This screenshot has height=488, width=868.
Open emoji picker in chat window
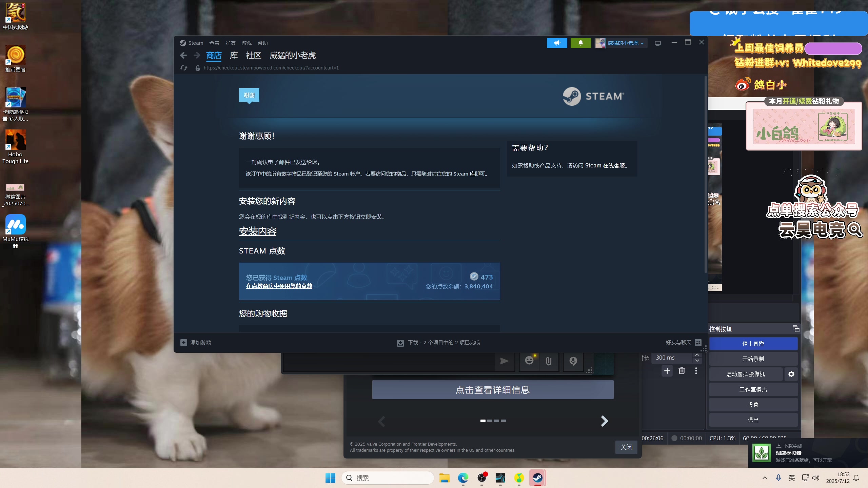pos(529,361)
